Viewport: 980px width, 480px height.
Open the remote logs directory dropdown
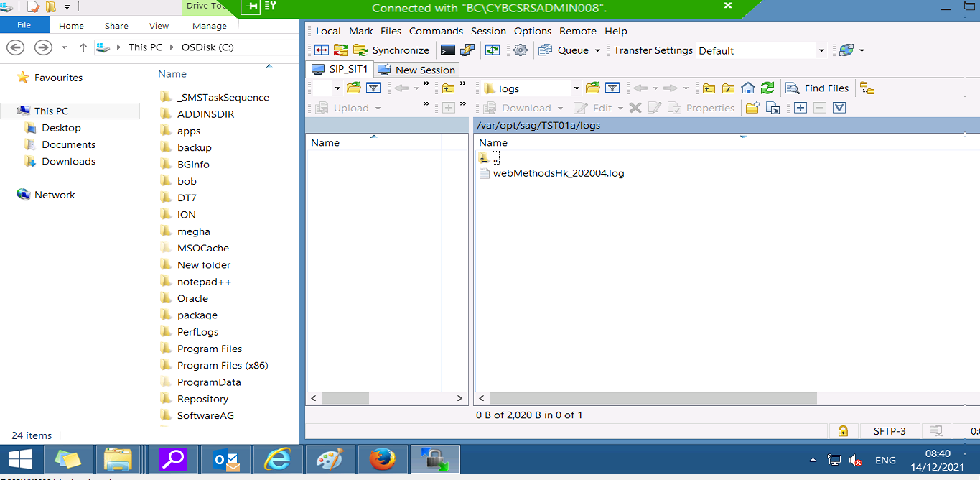(576, 88)
